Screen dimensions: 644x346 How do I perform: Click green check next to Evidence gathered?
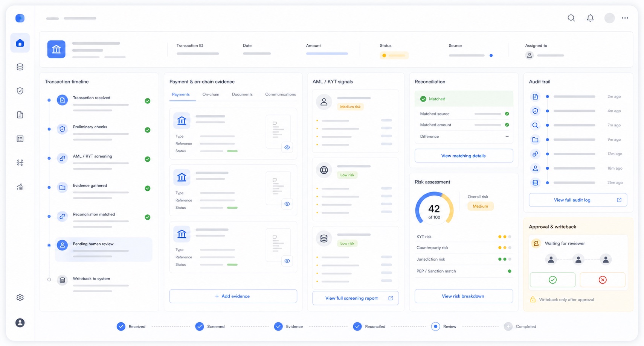(x=148, y=188)
